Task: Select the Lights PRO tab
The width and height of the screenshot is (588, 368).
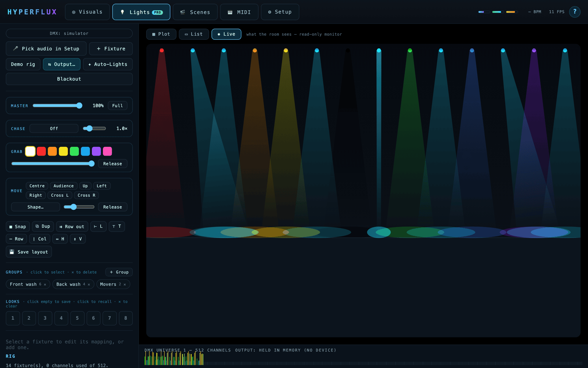Action: [141, 12]
